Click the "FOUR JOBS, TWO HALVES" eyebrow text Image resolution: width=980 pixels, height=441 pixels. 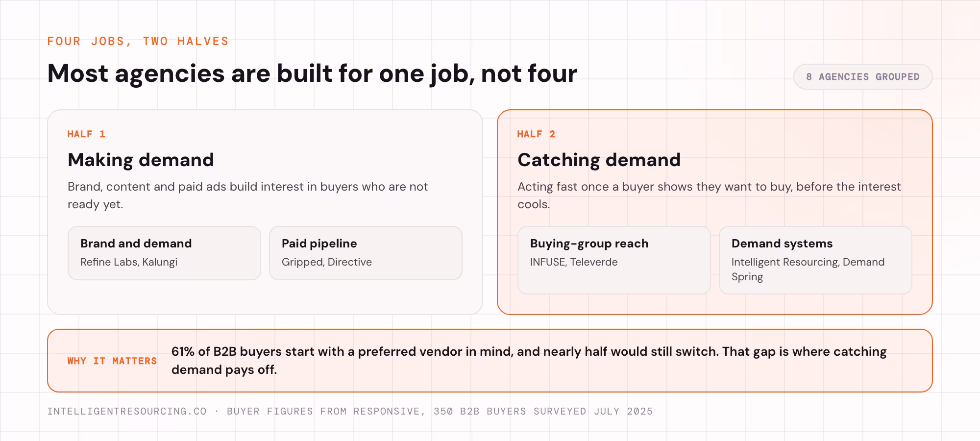138,41
